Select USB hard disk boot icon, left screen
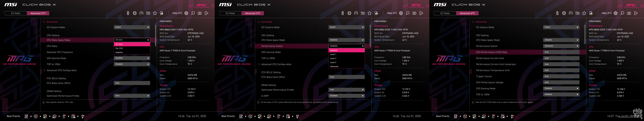This screenshot has width=644, height=121. (45, 116)
